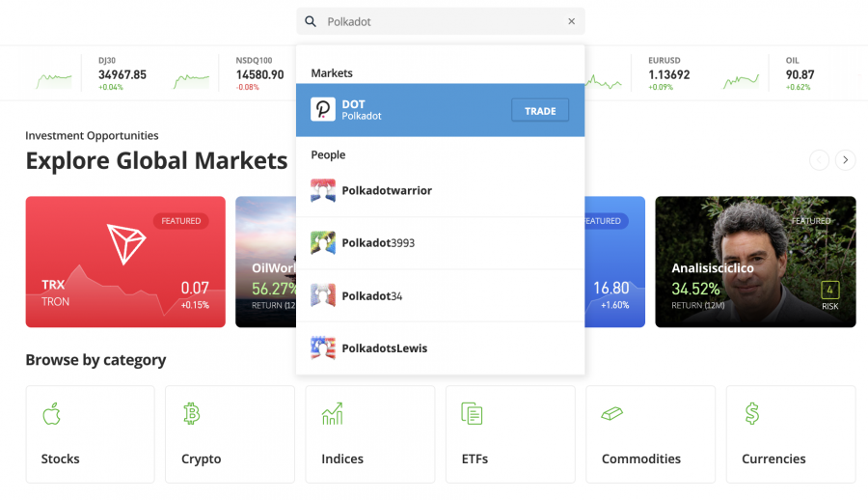Image resolution: width=868 pixels, height=500 pixels.
Task: Browse the Stocks category
Action: [x=91, y=434]
